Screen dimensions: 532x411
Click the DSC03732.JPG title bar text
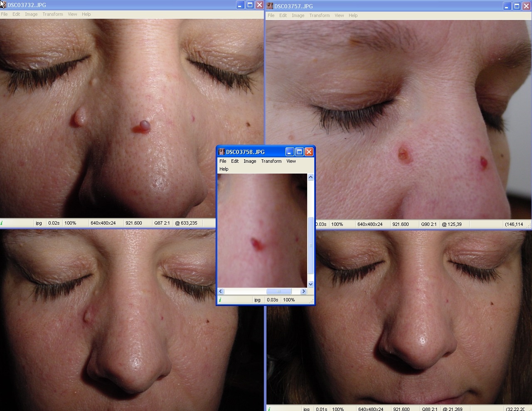point(27,5)
